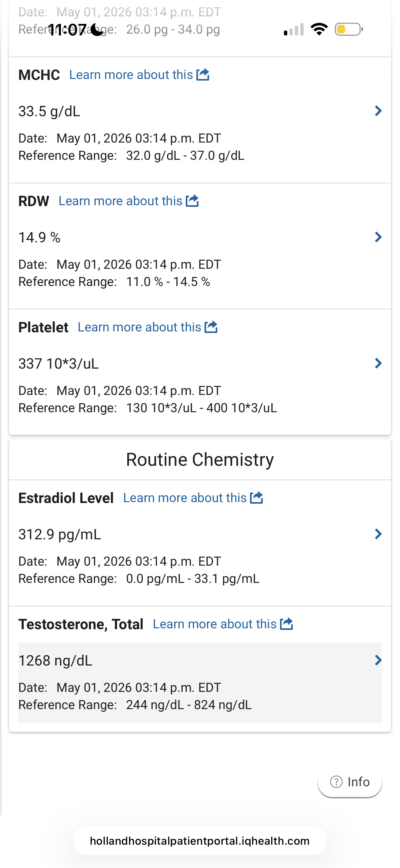Viewport: 400px width, 868px height.
Task: Tap the RDW external link icon
Action: pyautogui.click(x=192, y=200)
